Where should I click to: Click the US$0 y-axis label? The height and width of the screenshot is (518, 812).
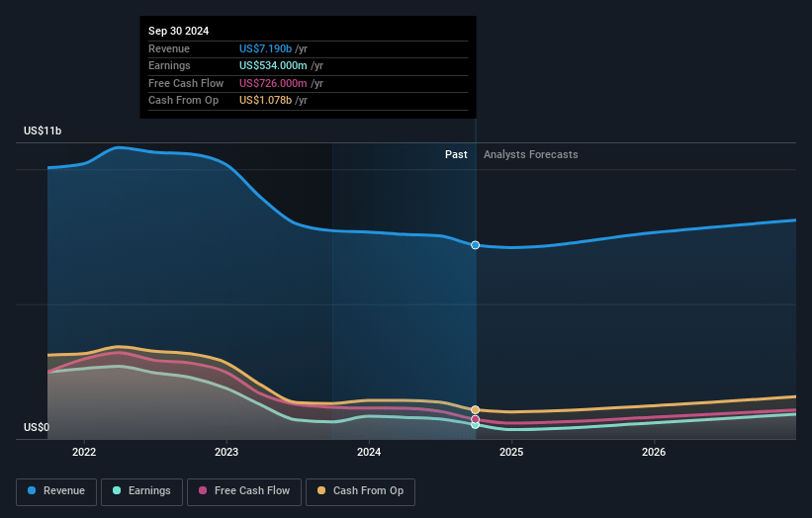(37, 427)
